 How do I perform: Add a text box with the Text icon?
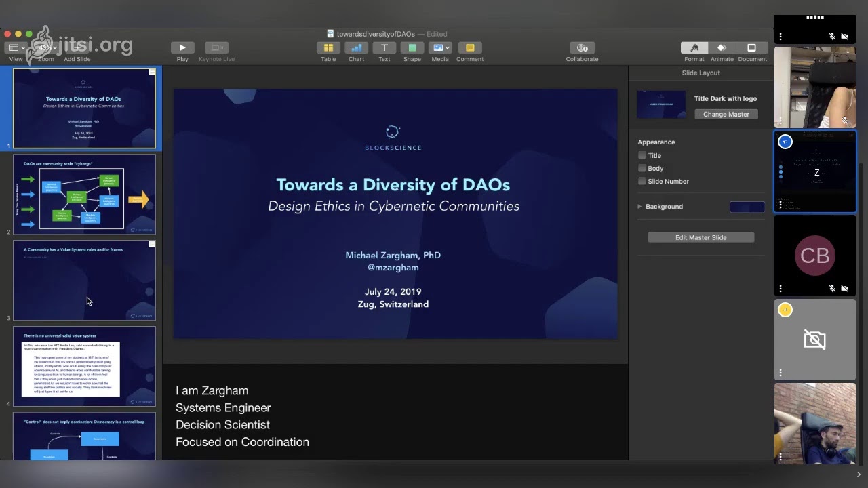tap(384, 47)
